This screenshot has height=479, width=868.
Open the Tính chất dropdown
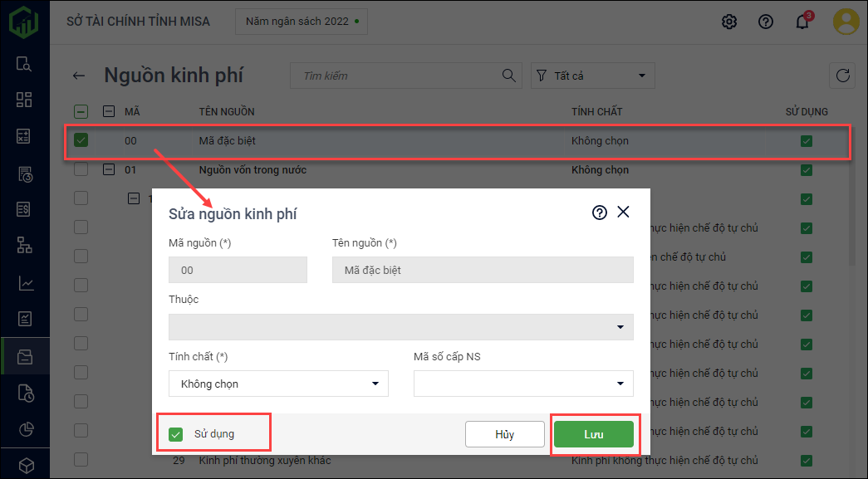click(278, 384)
